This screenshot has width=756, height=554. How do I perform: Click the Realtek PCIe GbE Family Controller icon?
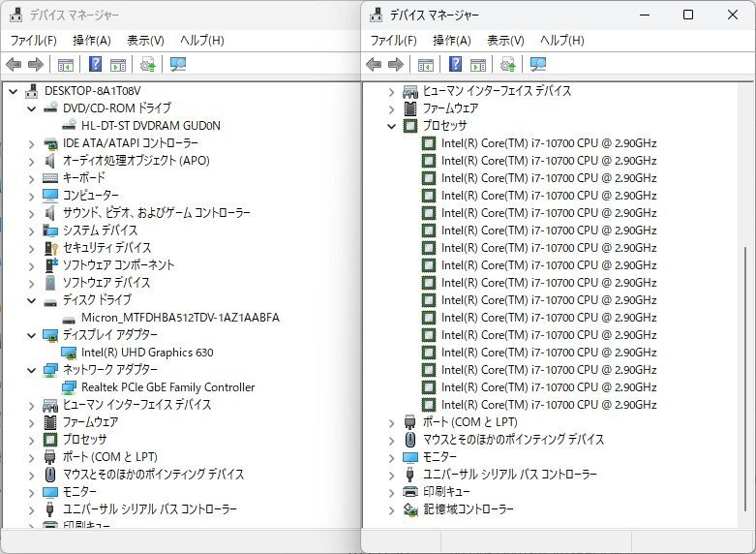tap(69, 387)
